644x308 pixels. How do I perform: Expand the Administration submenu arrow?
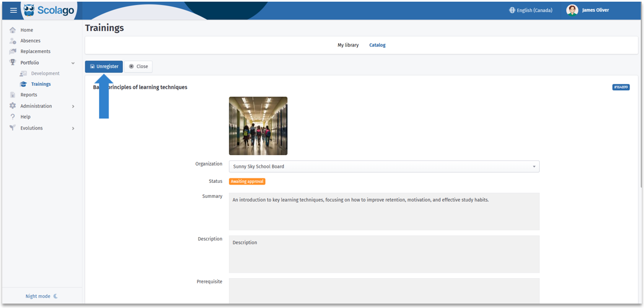pyautogui.click(x=73, y=106)
